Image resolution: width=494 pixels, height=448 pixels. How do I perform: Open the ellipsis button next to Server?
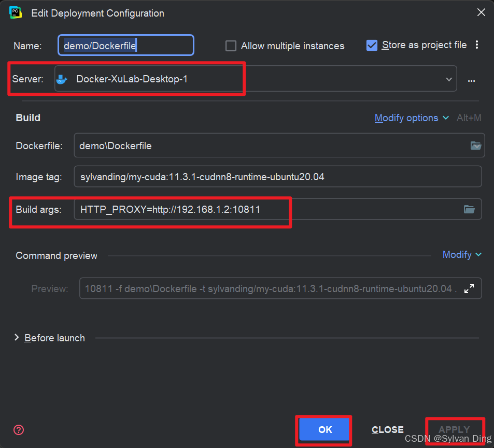coord(471,81)
